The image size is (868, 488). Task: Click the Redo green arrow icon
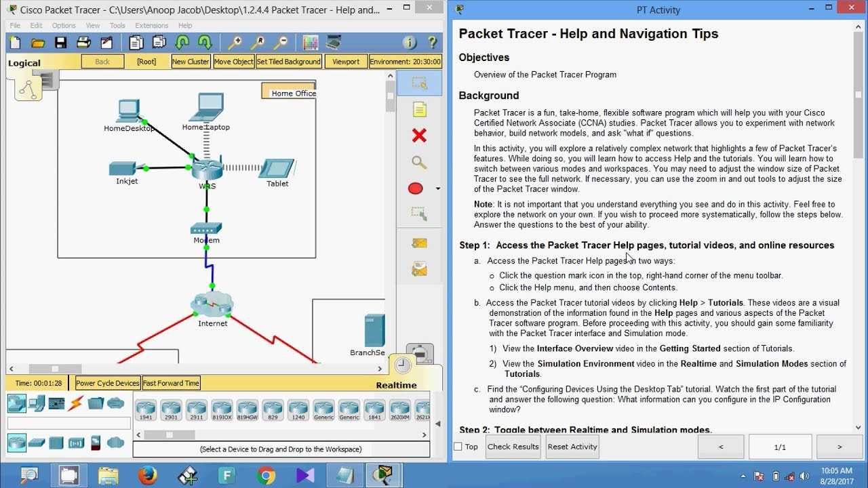pos(205,43)
